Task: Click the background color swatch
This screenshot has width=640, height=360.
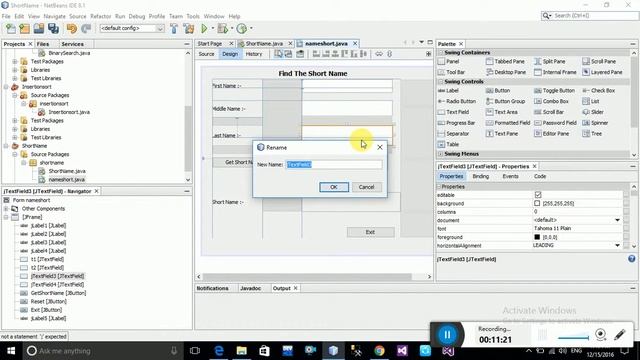Action: pos(537,203)
